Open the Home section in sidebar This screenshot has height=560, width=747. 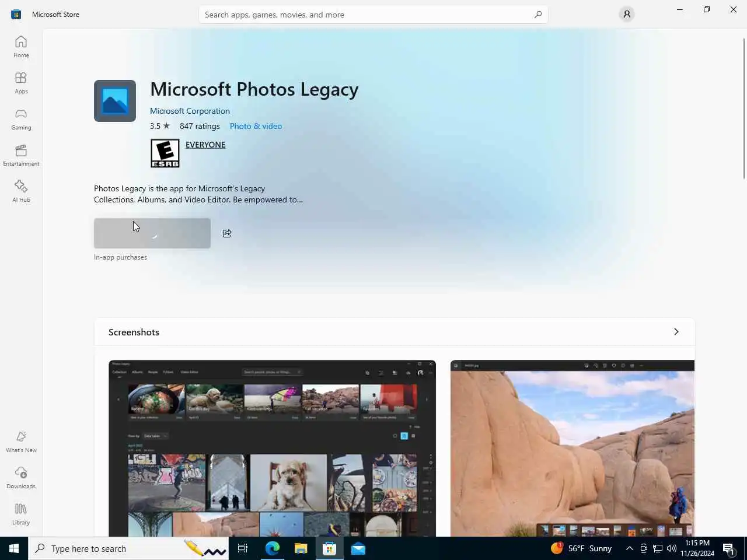pos(21,47)
